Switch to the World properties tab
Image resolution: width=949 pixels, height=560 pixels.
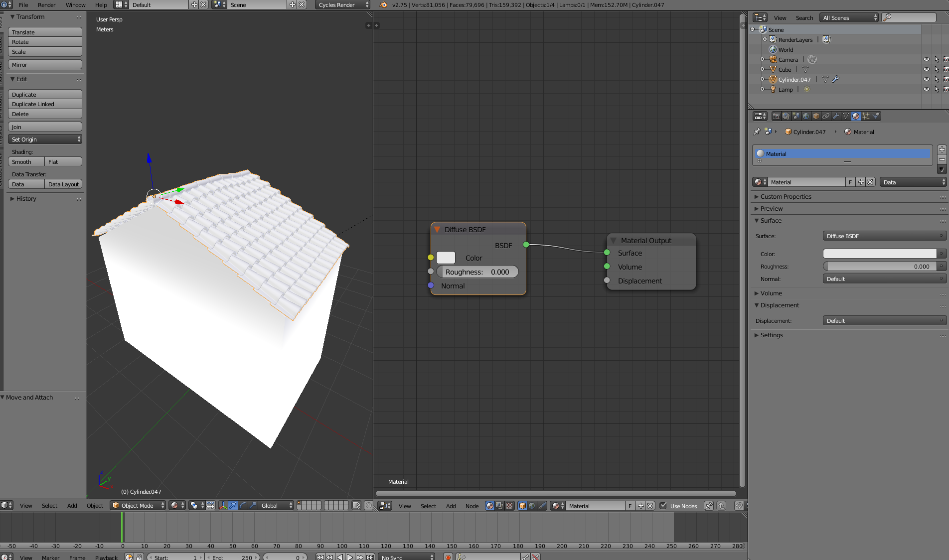pyautogui.click(x=806, y=116)
